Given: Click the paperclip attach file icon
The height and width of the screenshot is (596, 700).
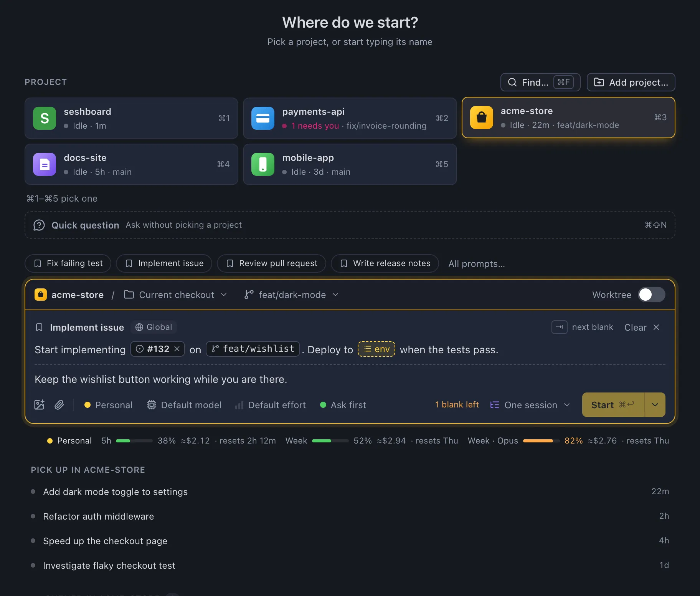Looking at the screenshot, I should pos(59,405).
